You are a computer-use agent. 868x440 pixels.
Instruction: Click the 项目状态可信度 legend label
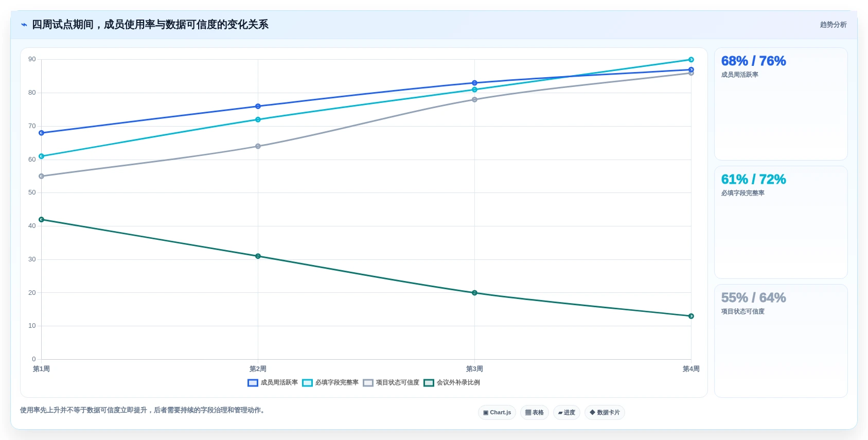pos(398,383)
